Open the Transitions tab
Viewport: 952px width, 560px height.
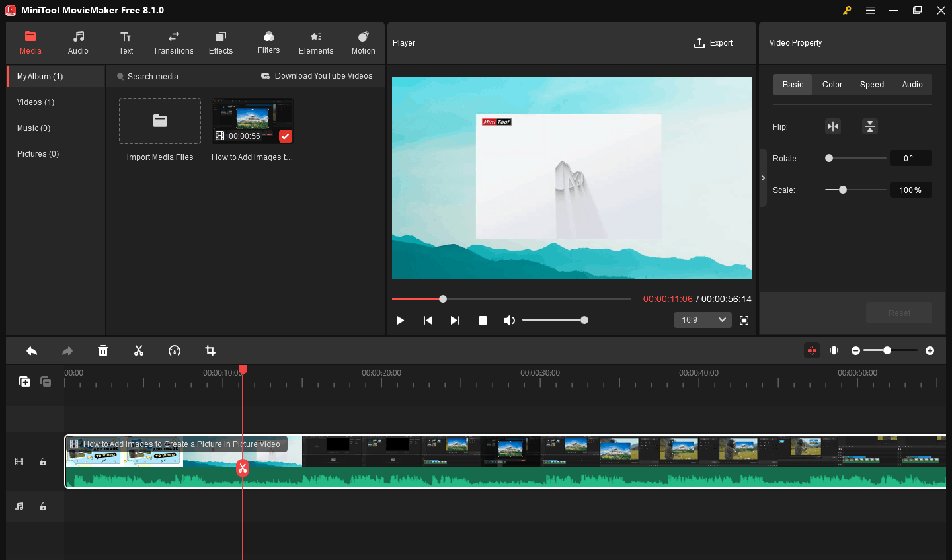173,43
